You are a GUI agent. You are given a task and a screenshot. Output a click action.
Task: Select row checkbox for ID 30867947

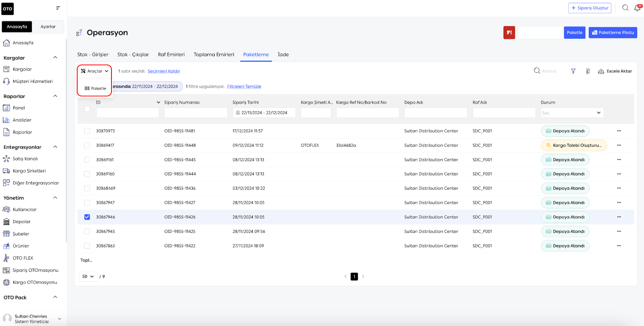pyautogui.click(x=87, y=202)
